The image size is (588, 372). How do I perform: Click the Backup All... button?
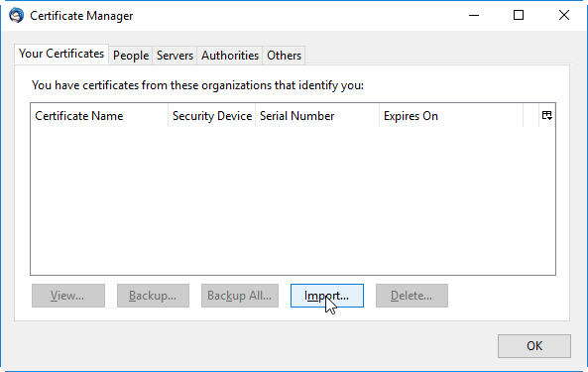click(240, 296)
